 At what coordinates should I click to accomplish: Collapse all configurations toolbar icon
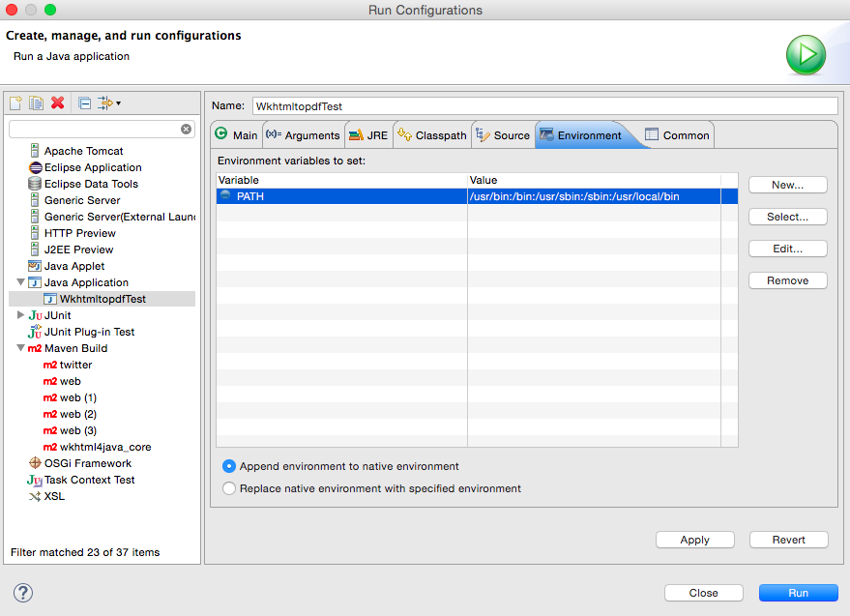[84, 103]
